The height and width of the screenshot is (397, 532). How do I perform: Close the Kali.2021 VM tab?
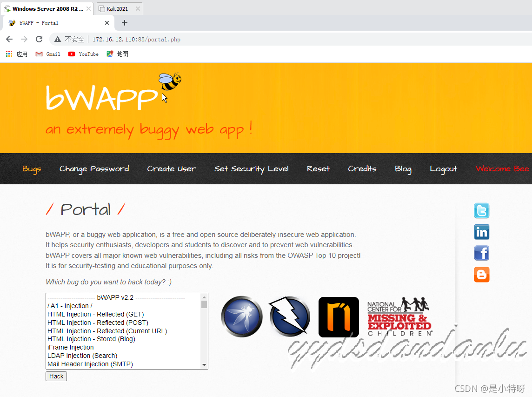pyautogui.click(x=138, y=9)
